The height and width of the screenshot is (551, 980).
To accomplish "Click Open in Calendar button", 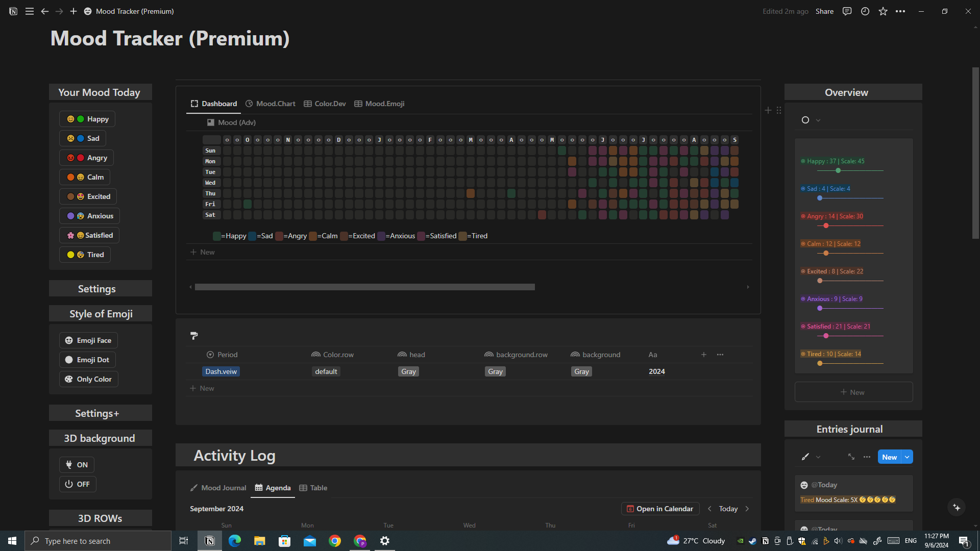I will coord(660,509).
